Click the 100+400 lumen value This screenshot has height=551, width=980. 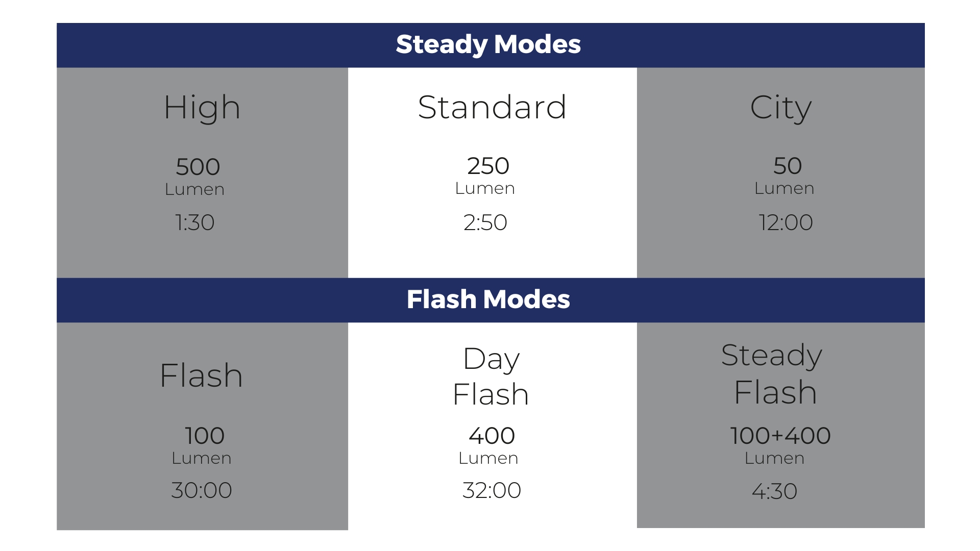point(780,436)
